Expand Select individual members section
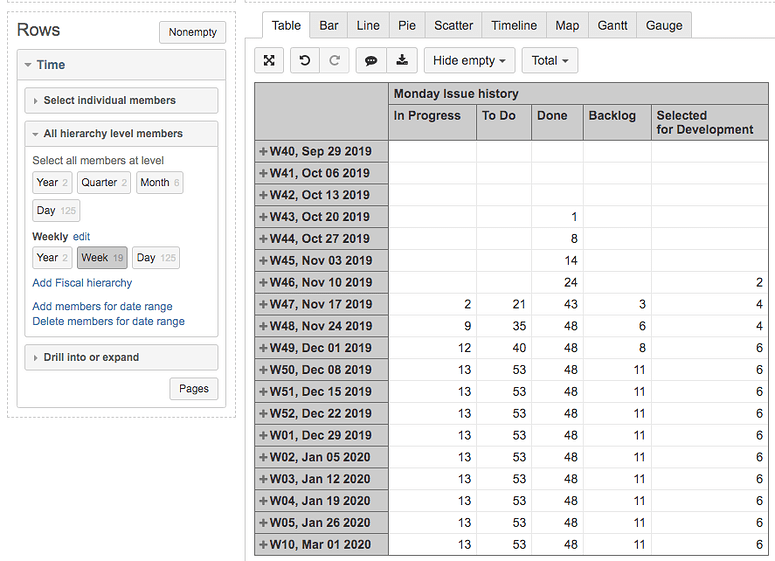The image size is (775, 561). click(x=121, y=101)
